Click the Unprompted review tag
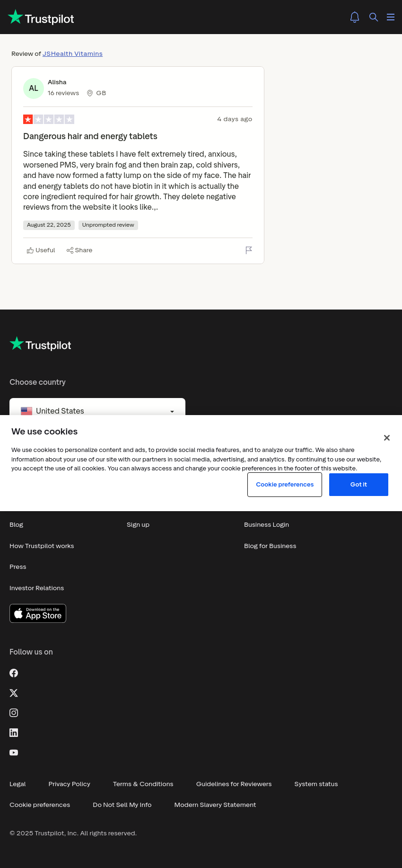This screenshot has width=402, height=868. (108, 225)
